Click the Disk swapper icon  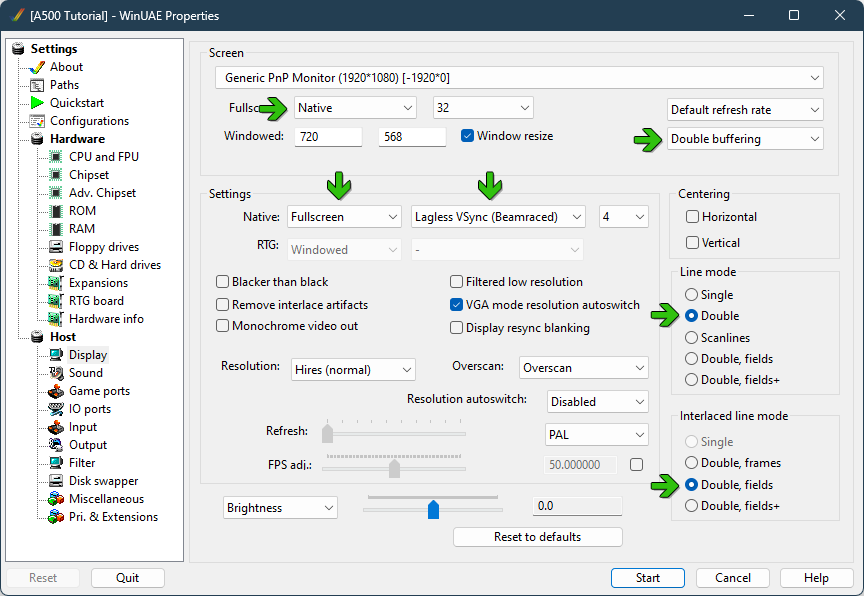click(x=56, y=481)
